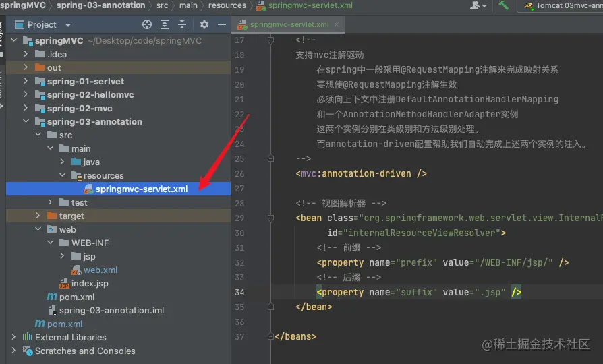Click the target folder icon
This screenshot has width=603, height=364.
point(52,216)
